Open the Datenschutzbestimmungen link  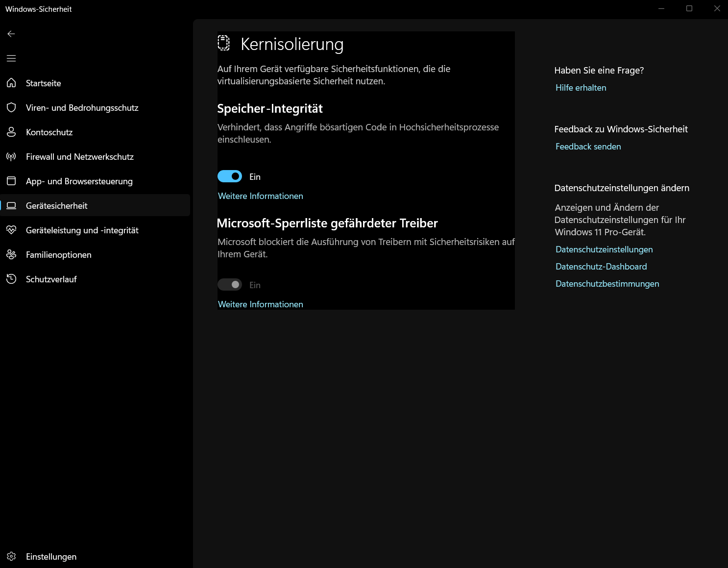click(x=607, y=284)
